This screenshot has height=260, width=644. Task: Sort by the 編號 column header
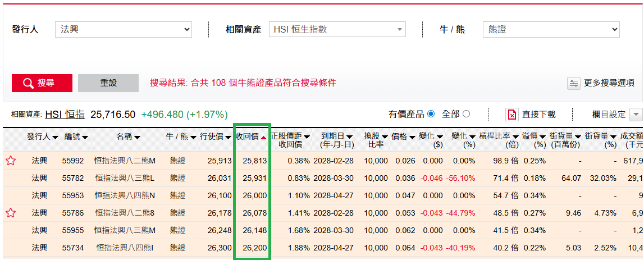click(76, 137)
